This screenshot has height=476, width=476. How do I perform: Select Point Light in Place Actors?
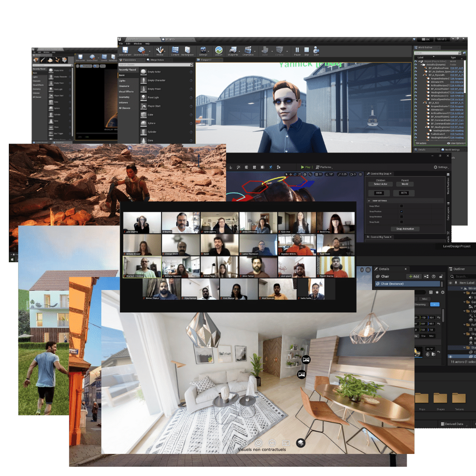pyautogui.click(x=167, y=97)
